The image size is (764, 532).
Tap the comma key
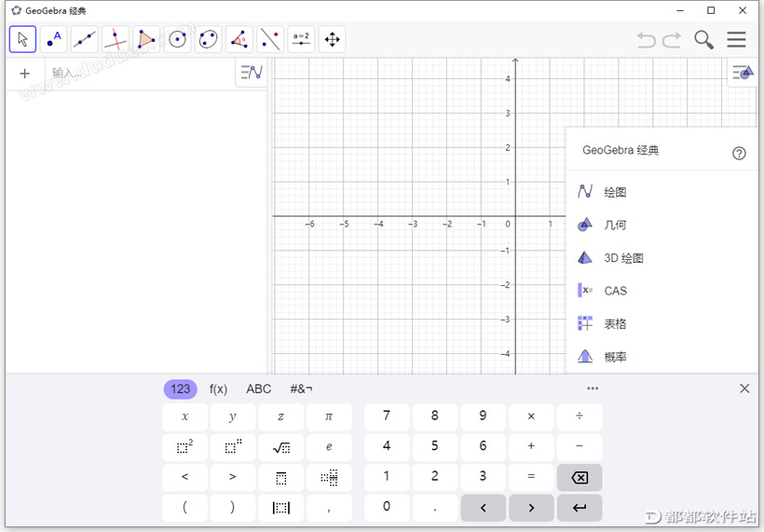point(329,508)
